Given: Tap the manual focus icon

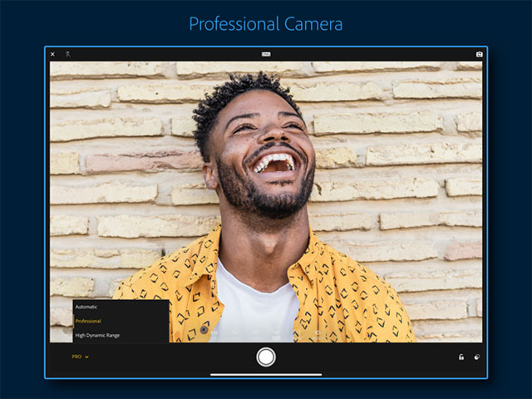Looking at the screenshot, I should [x=297, y=333].
